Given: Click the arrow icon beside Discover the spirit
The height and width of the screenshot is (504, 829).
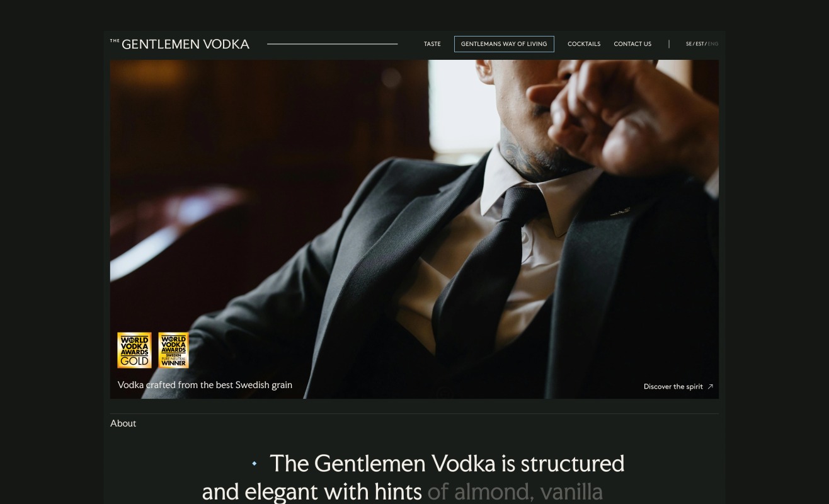Looking at the screenshot, I should (x=710, y=387).
